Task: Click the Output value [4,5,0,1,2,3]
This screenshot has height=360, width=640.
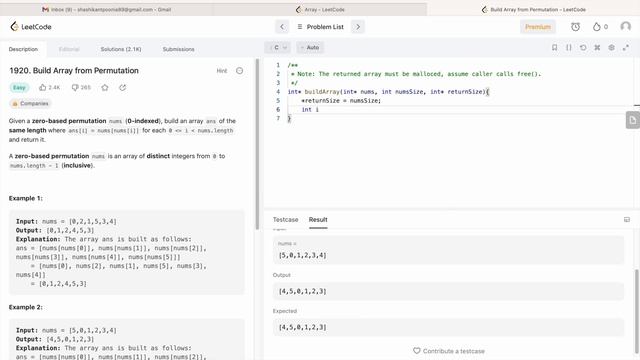Action: pyautogui.click(x=302, y=291)
